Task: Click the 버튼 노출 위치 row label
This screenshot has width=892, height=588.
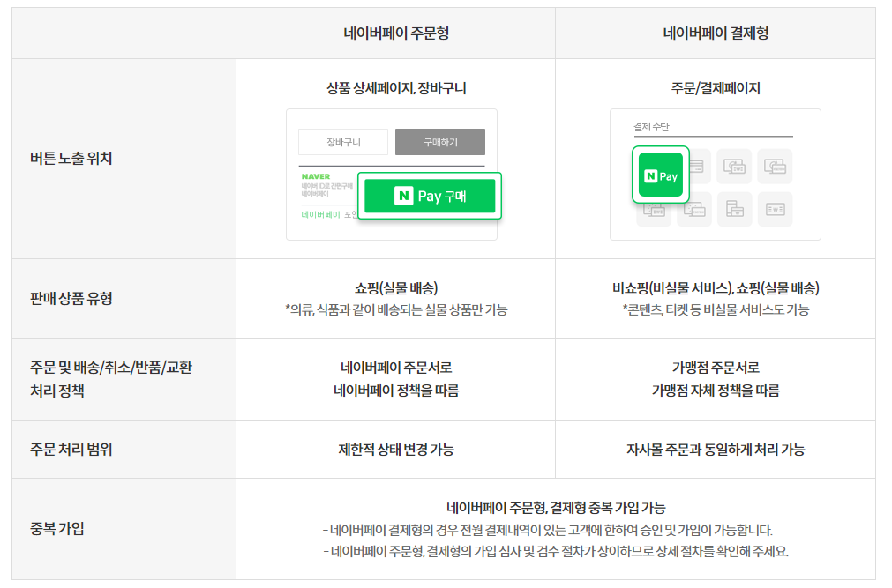Action: (71, 158)
